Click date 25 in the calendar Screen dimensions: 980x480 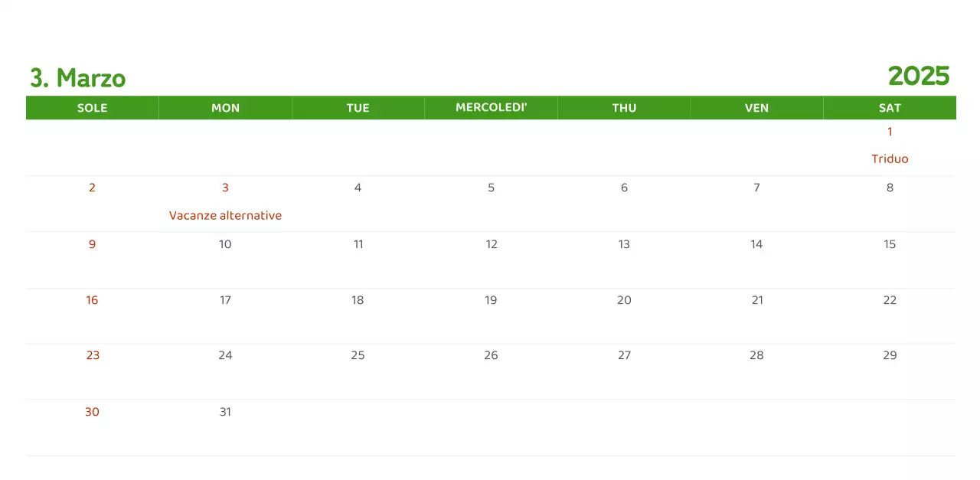(x=358, y=355)
